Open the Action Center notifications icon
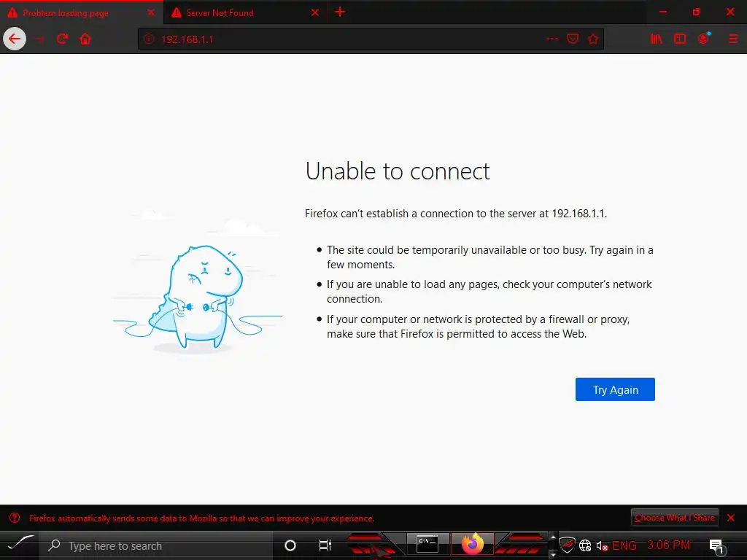 pyautogui.click(x=717, y=547)
